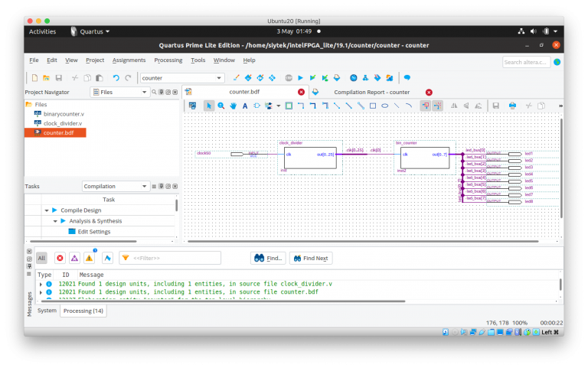Viewport: 588px width, 368px height.
Task: Toggle error messages filter button
Action: pyautogui.click(x=59, y=258)
